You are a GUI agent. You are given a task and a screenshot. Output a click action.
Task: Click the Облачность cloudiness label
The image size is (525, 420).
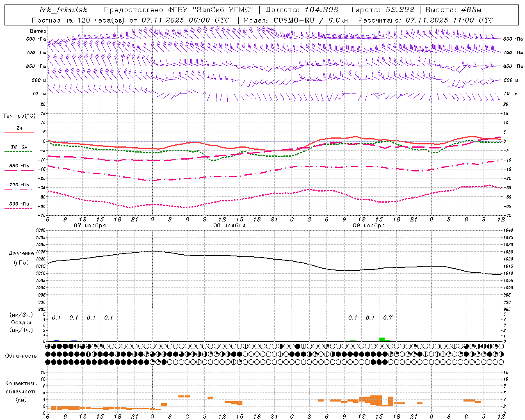coord(21,356)
